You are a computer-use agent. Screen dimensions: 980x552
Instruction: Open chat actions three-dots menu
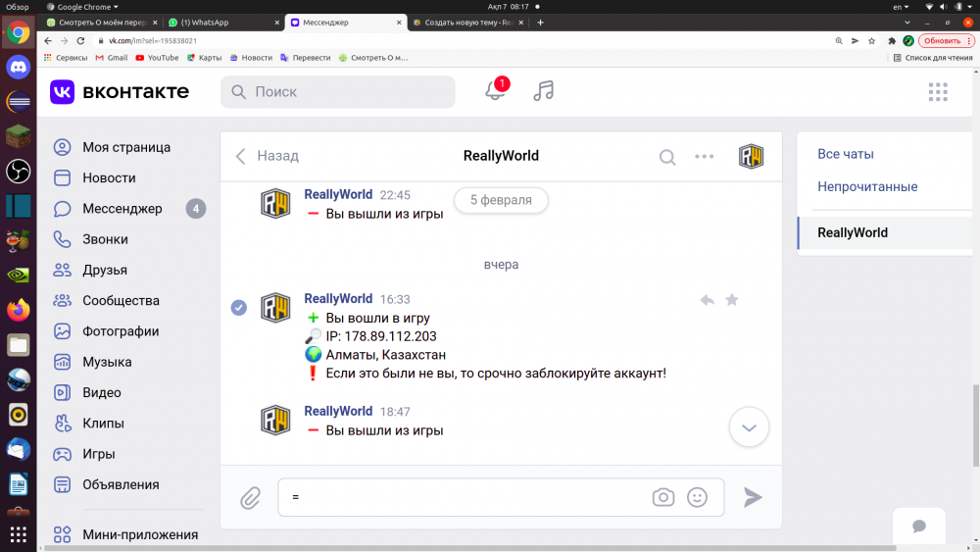[704, 156]
